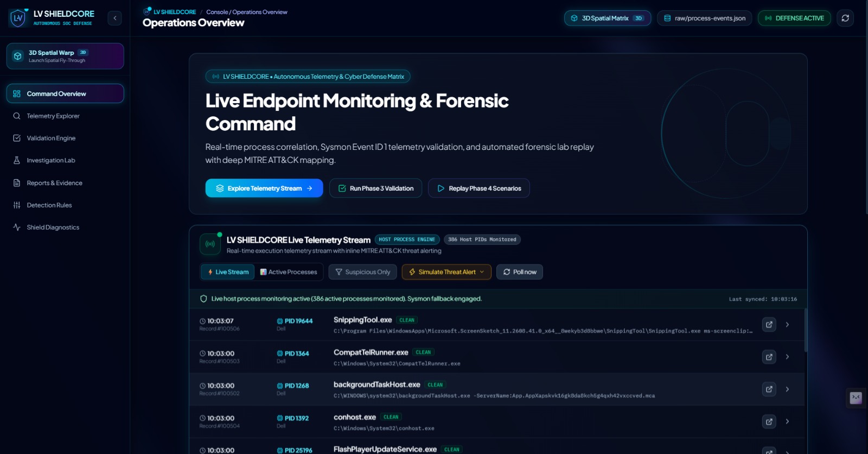The image size is (868, 454).
Task: Click the live telemetry broadcast icon
Action: click(210, 244)
